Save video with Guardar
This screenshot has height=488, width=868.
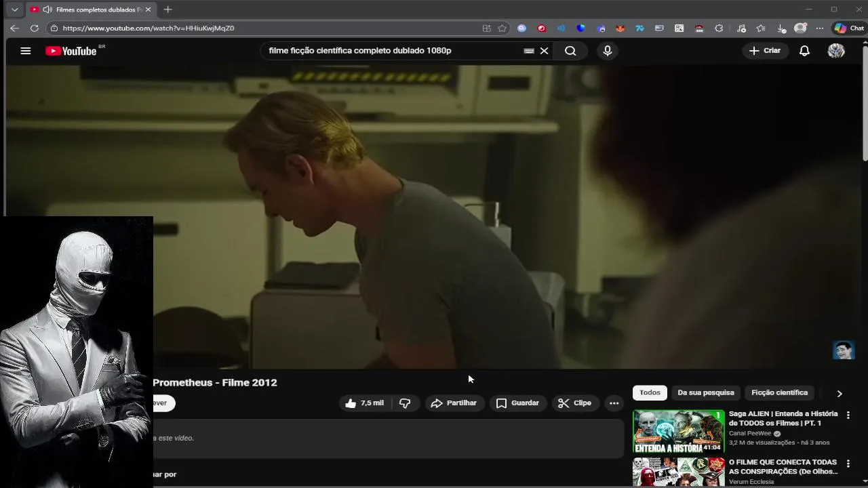pyautogui.click(x=517, y=403)
